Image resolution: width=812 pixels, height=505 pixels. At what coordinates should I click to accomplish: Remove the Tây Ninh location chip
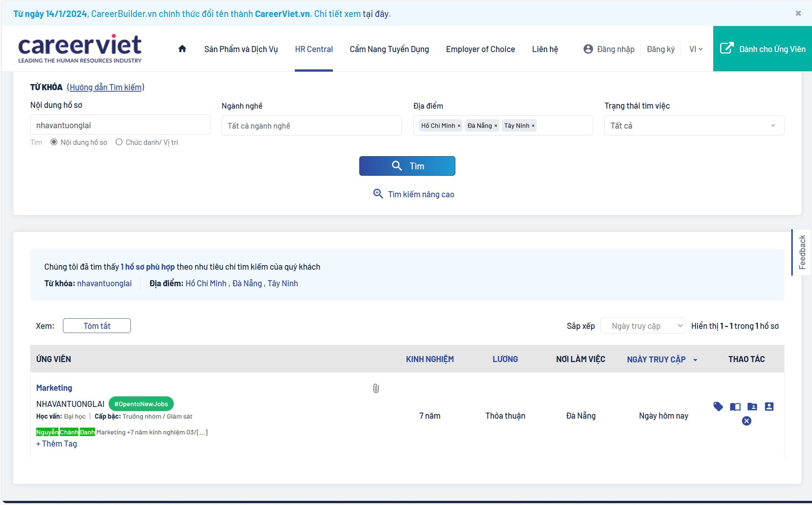[533, 126]
